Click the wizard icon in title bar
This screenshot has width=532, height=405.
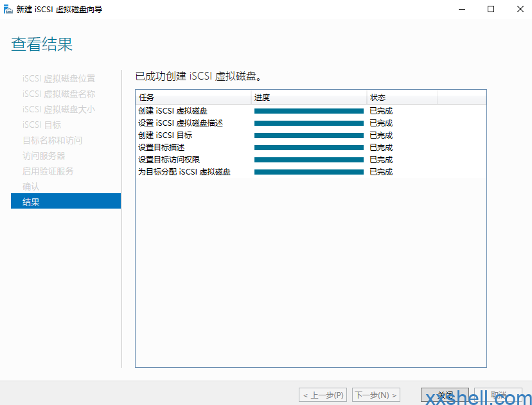coord(8,9)
